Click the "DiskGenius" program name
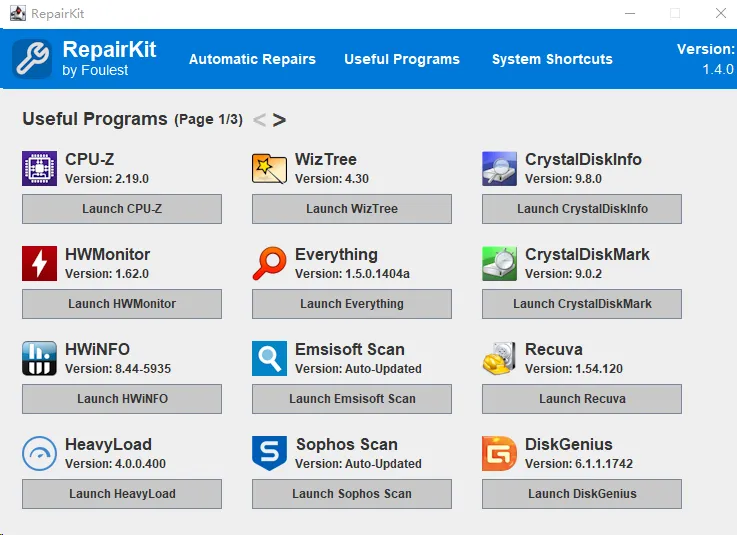The height and width of the screenshot is (535, 737). tap(569, 444)
